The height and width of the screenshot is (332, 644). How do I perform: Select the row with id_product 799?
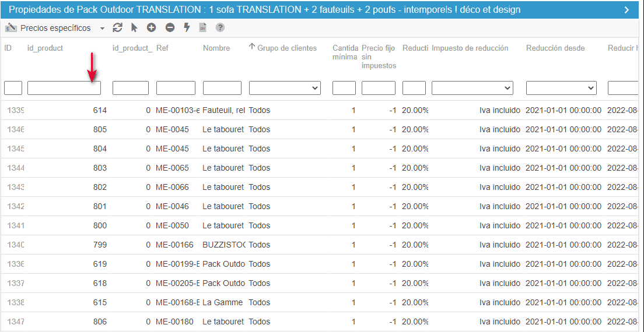[x=100, y=245]
